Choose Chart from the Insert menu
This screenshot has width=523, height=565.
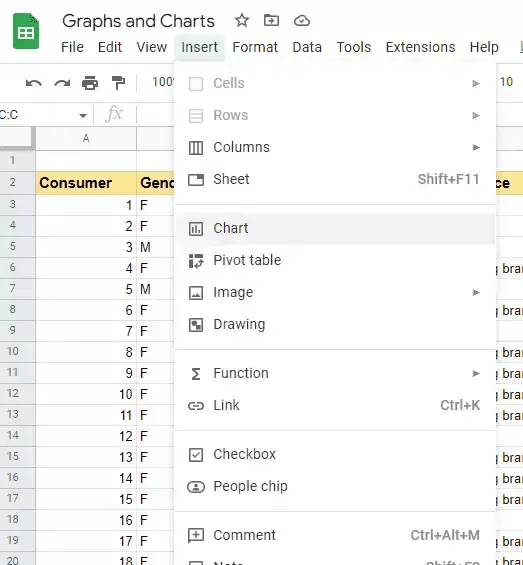pyautogui.click(x=335, y=228)
